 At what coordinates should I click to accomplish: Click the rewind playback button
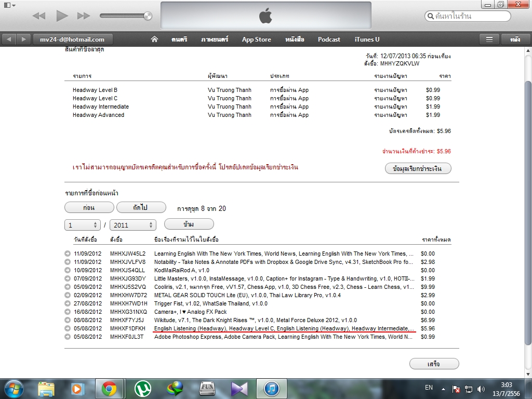pyautogui.click(x=39, y=16)
